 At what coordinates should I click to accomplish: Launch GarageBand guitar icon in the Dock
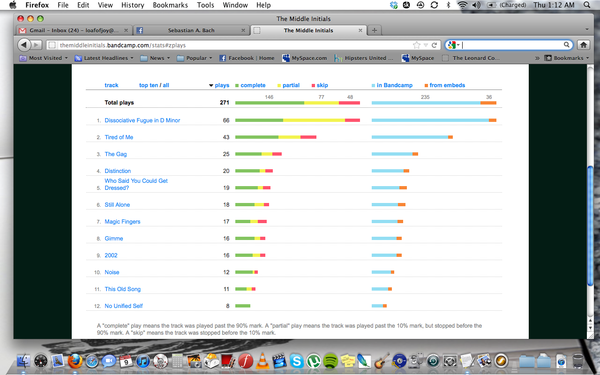(x=382, y=361)
